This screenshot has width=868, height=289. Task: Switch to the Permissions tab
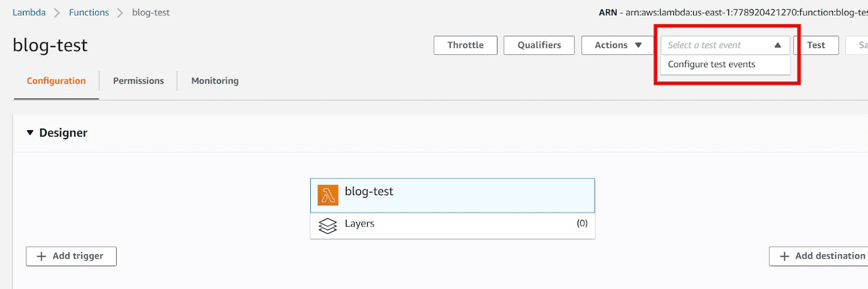[x=138, y=81]
